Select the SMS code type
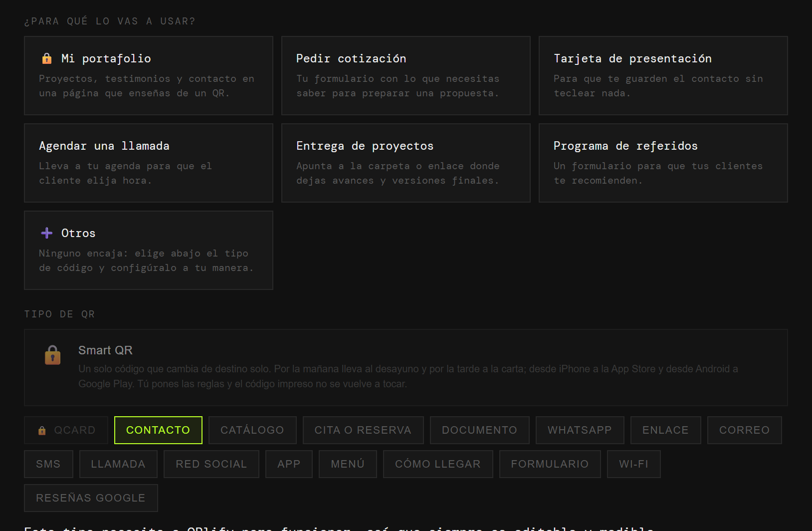812x531 pixels. 48,464
